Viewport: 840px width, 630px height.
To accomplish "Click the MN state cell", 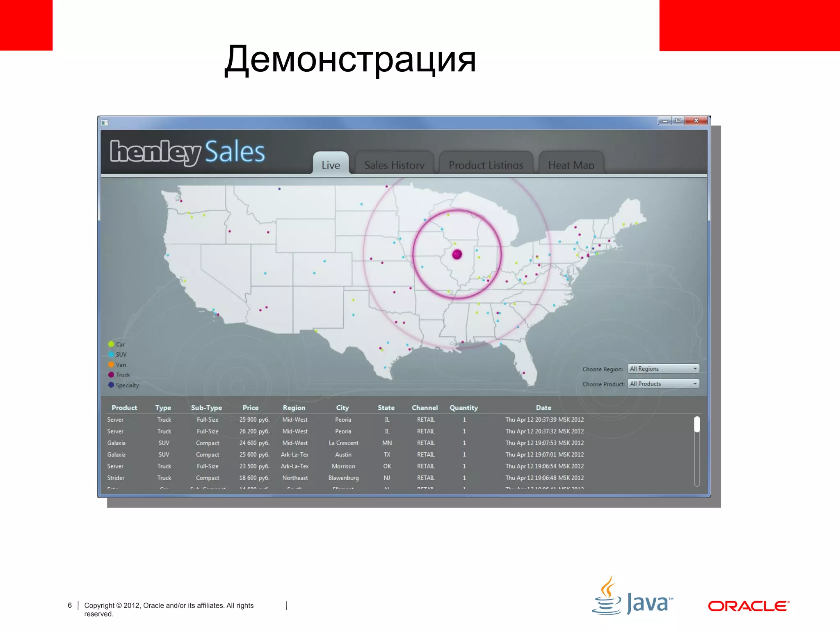I will (x=387, y=443).
